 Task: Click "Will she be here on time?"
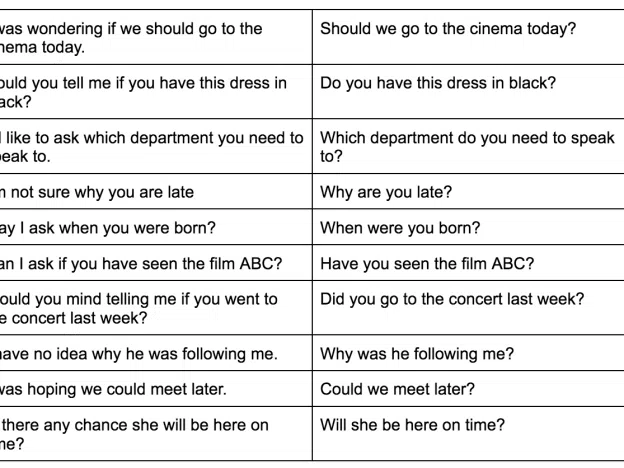tap(412, 425)
